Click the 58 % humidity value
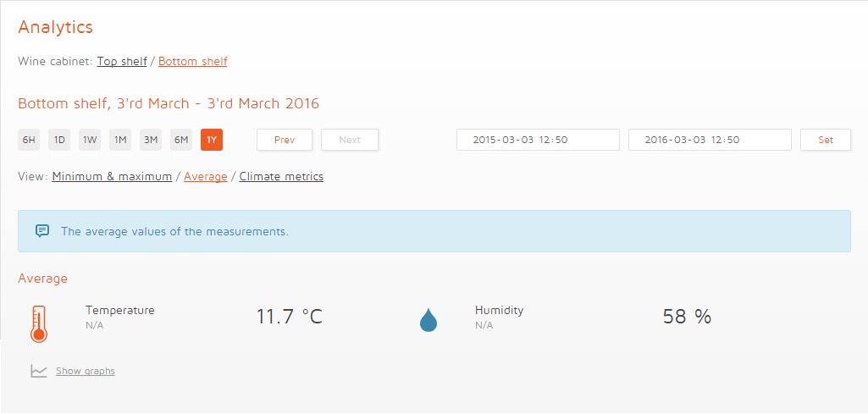The height and width of the screenshot is (414, 868). pyautogui.click(x=687, y=317)
